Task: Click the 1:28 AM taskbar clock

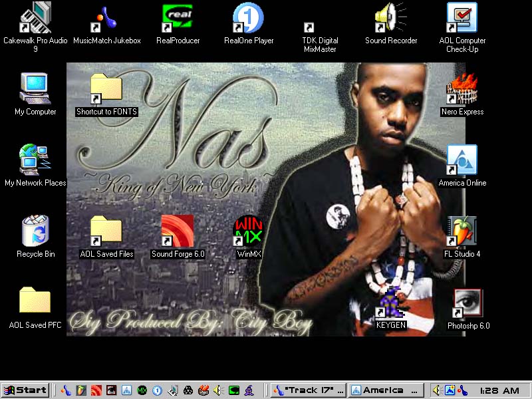Action: (x=500, y=391)
